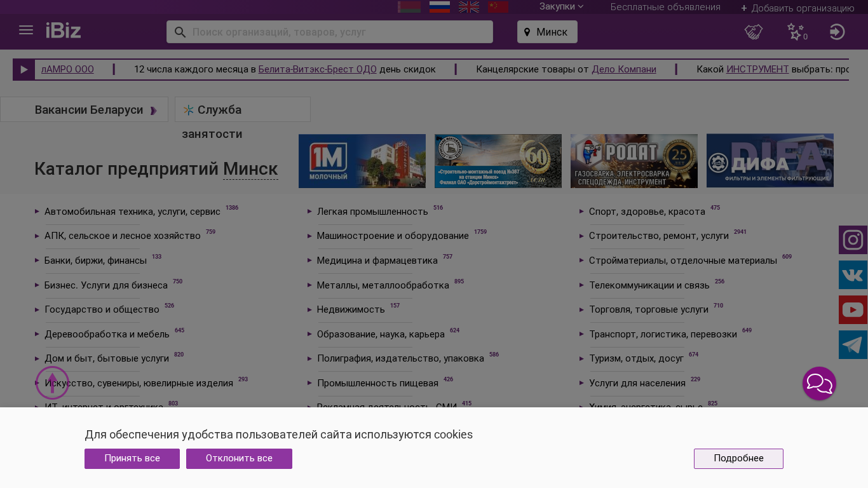Open favorites stars icon
Viewport: 868px width, 488px height.
(796, 32)
